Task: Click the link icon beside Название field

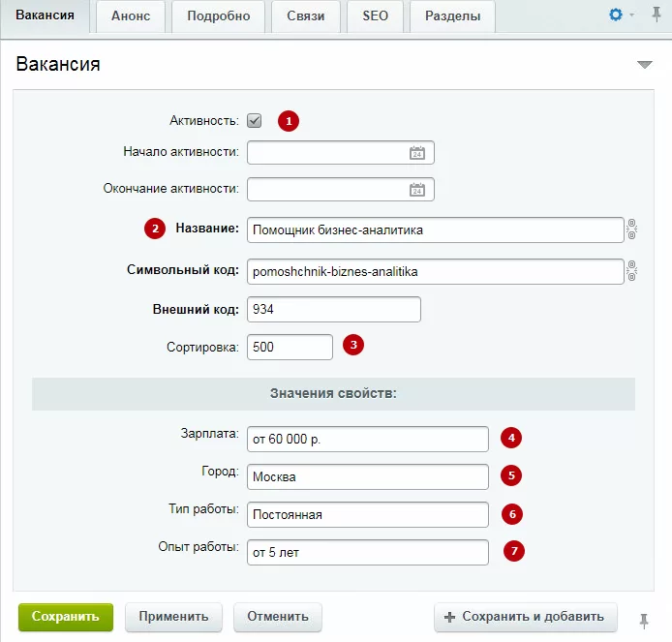Action: (x=631, y=229)
